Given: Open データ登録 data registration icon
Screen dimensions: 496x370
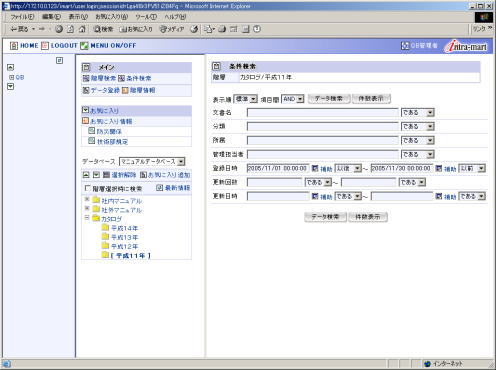Looking at the screenshot, I should click(86, 90).
